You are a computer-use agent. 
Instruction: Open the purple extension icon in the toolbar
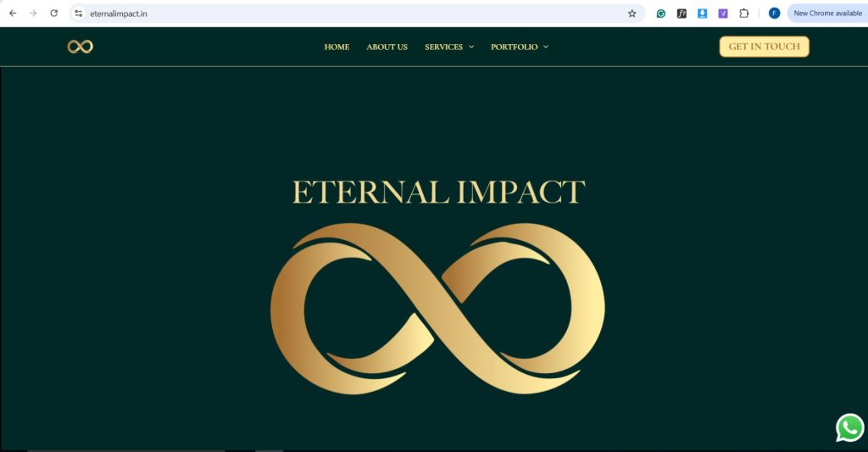723,14
